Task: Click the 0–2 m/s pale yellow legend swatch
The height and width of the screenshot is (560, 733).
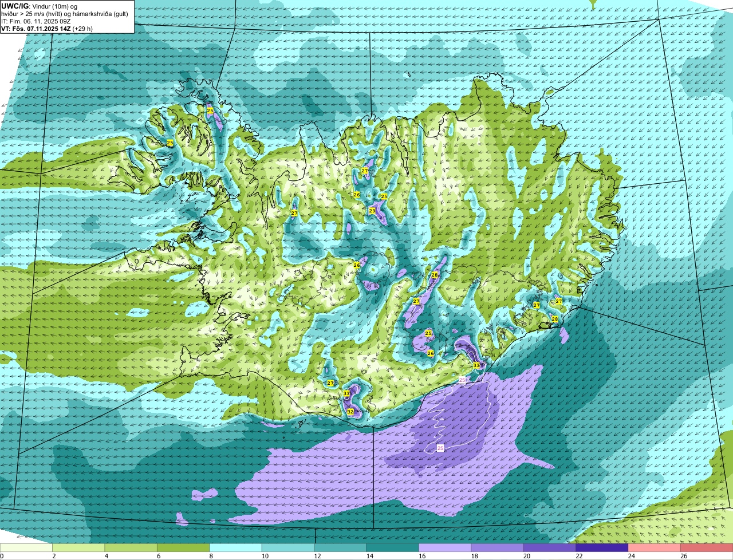Action: 26,548
